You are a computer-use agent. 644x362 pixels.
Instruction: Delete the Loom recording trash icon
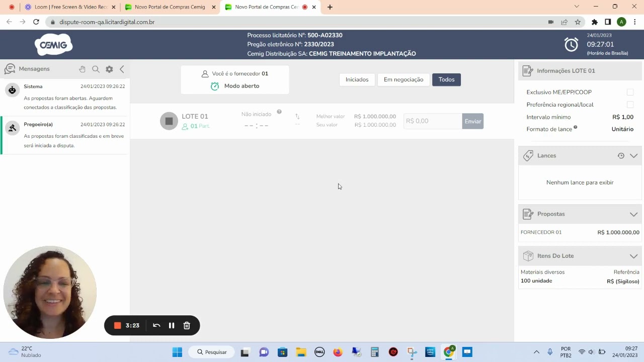pos(187,326)
